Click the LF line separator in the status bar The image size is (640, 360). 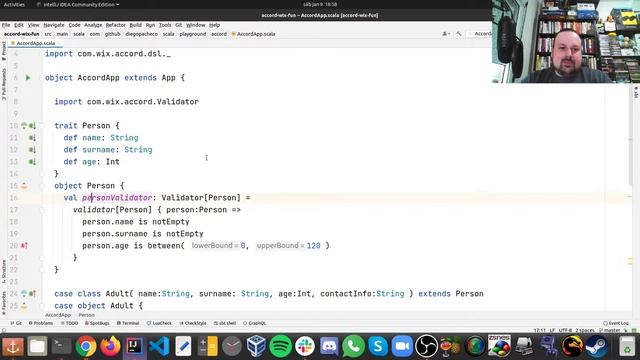click(552, 330)
